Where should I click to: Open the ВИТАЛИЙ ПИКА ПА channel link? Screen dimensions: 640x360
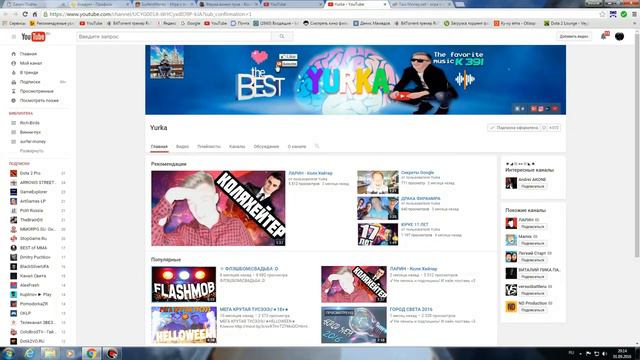click(x=539, y=270)
